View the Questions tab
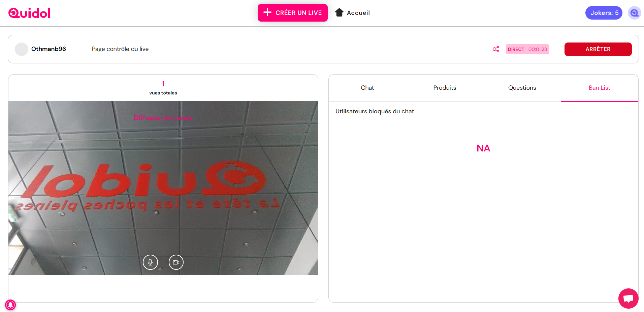644x312 pixels. [x=522, y=88]
